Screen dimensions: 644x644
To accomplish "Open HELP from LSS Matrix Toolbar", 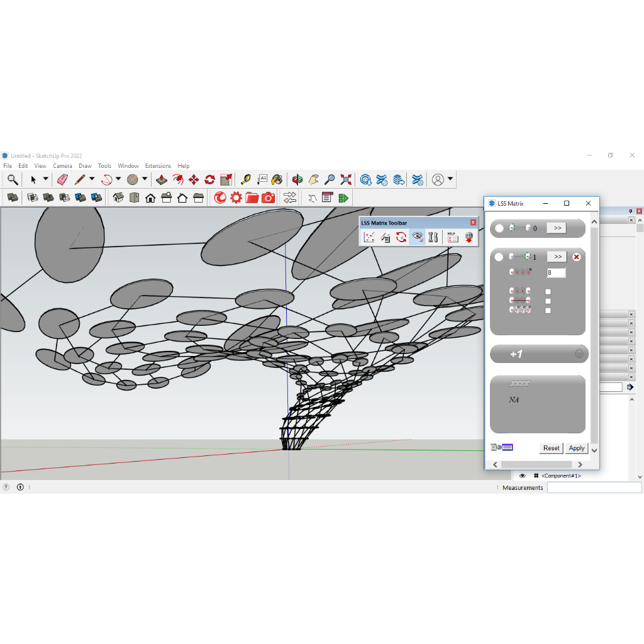I will [452, 237].
